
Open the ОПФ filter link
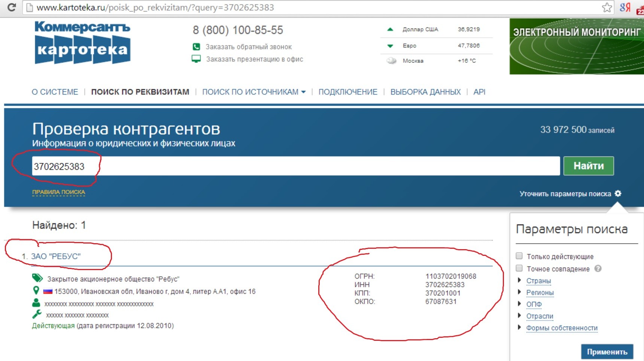[534, 304]
